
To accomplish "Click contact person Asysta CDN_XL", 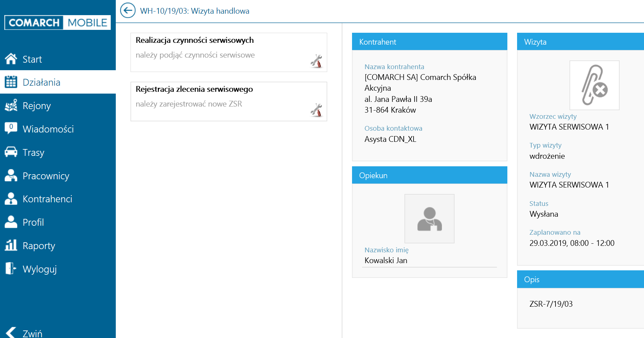I will (390, 139).
